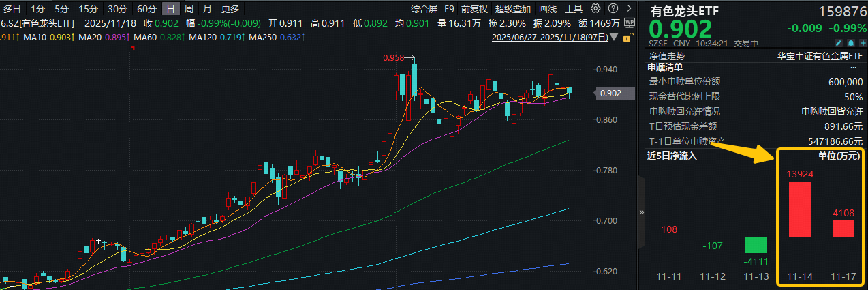
Task: Select the 60分 timeframe tab
Action: [146, 9]
